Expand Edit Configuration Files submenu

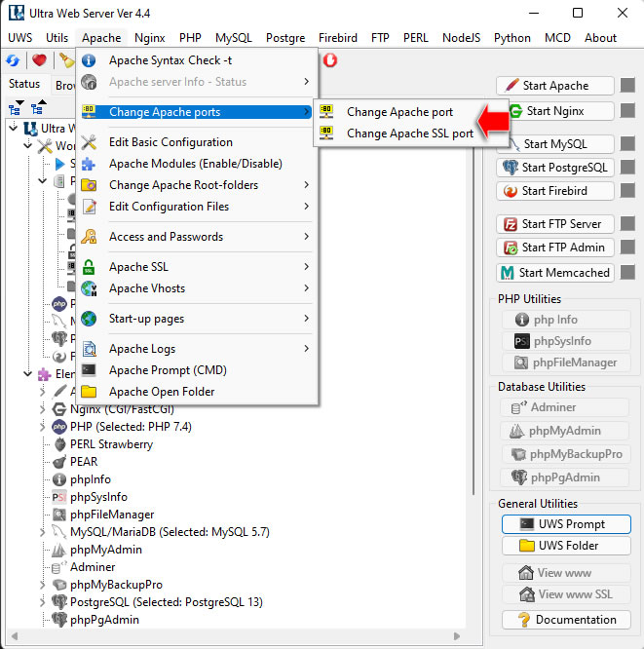click(197, 207)
